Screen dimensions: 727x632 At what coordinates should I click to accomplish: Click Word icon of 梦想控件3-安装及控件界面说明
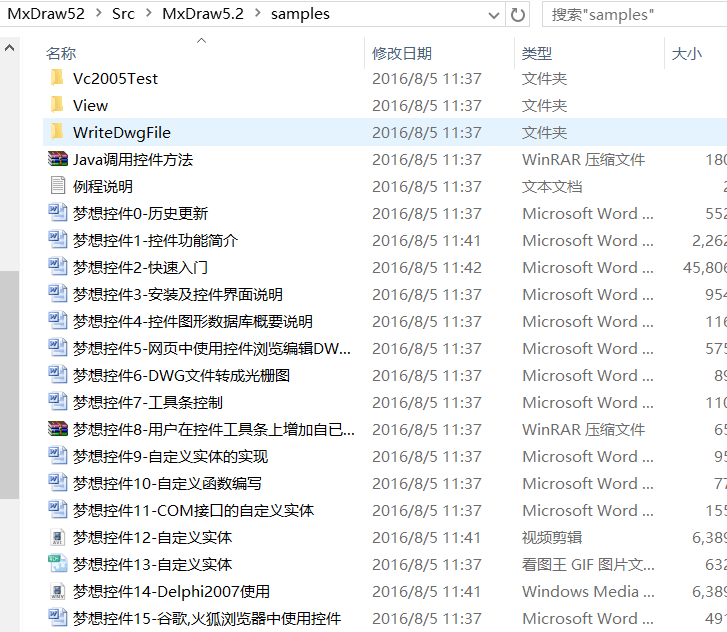(x=58, y=294)
